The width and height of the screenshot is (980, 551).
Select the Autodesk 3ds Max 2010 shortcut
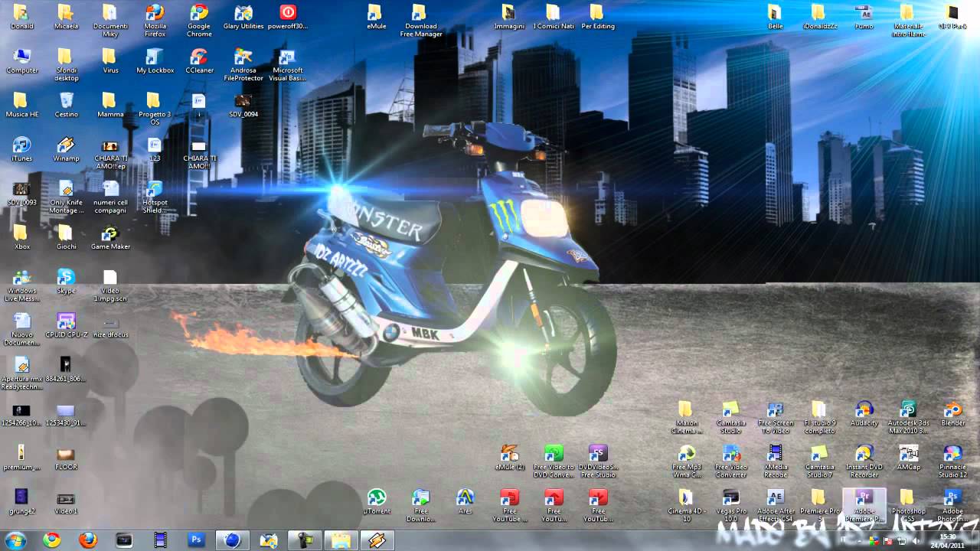908,417
